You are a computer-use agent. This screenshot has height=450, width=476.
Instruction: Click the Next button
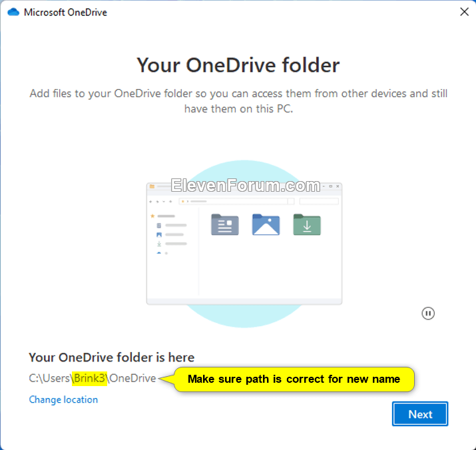420,414
